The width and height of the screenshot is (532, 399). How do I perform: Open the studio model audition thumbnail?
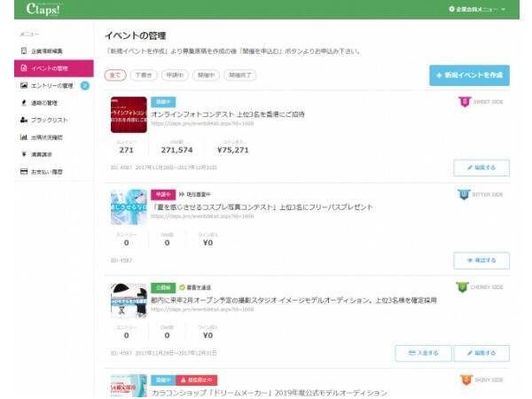129,301
